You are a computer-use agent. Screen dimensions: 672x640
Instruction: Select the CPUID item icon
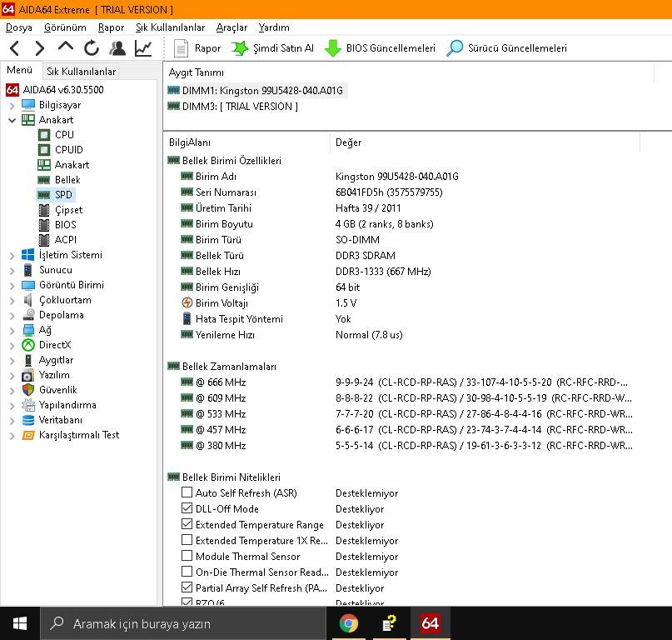point(43,150)
